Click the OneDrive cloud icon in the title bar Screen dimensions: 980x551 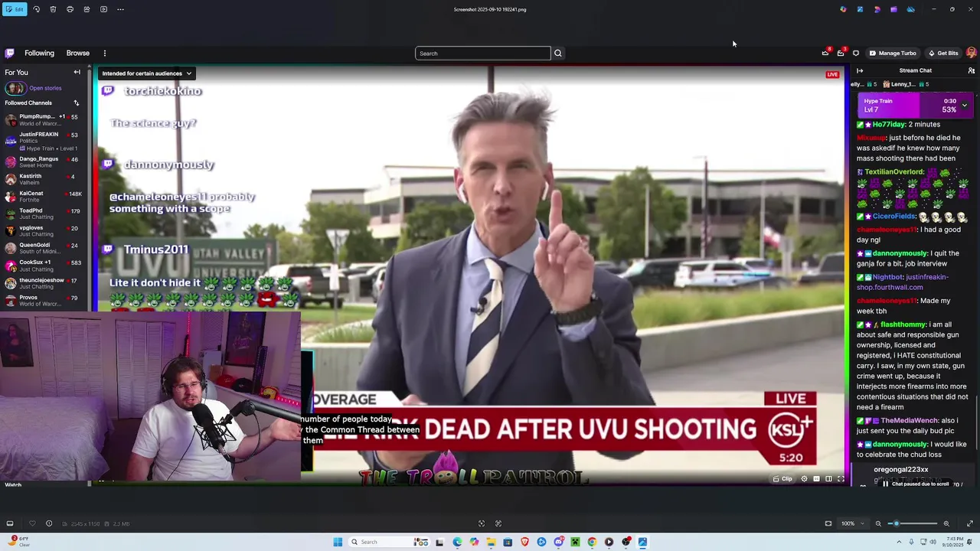click(x=910, y=9)
